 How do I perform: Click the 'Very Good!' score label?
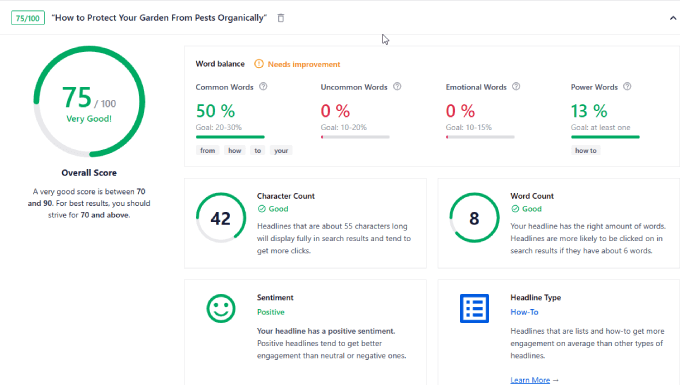(89, 118)
